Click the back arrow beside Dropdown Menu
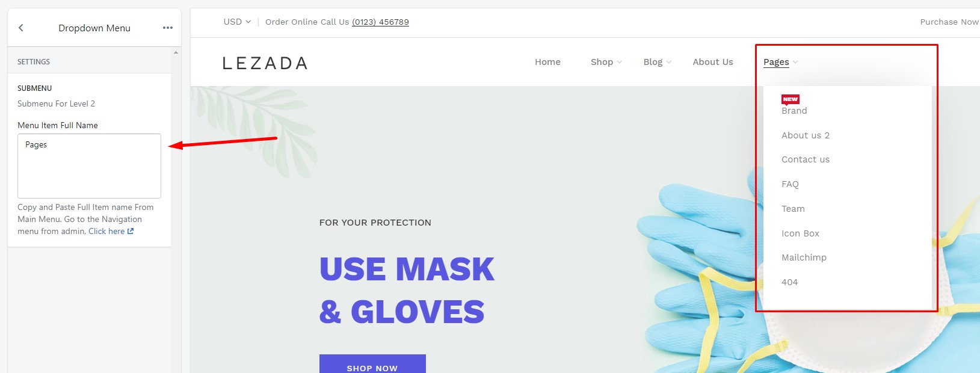 (x=21, y=28)
